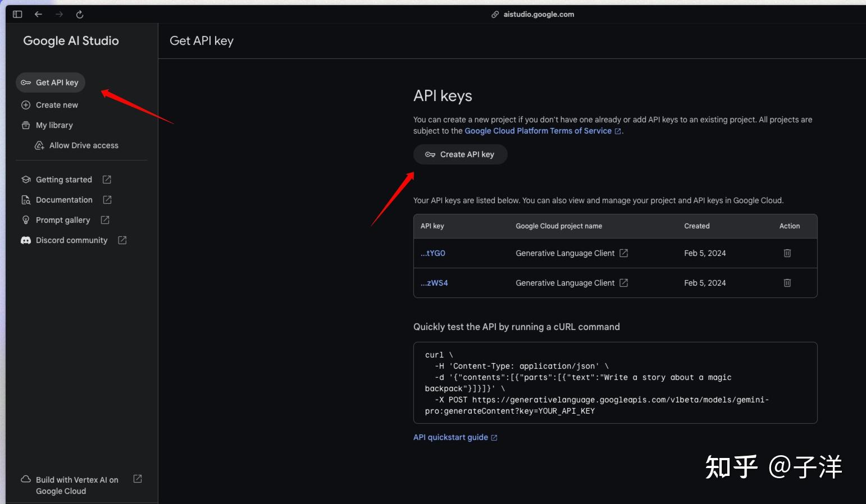Go to My library
This screenshot has height=504, width=866.
tap(54, 125)
